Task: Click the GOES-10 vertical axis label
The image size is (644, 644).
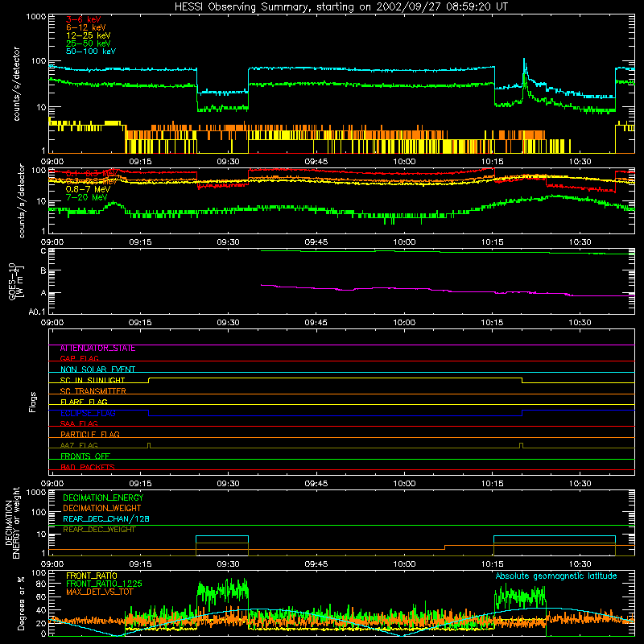Action: 16,281
